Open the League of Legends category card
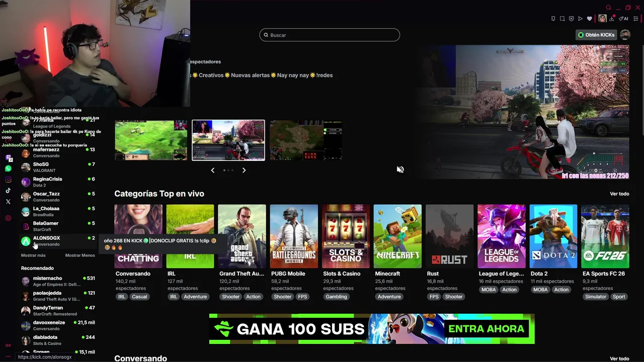The image size is (644, 362). click(x=501, y=236)
